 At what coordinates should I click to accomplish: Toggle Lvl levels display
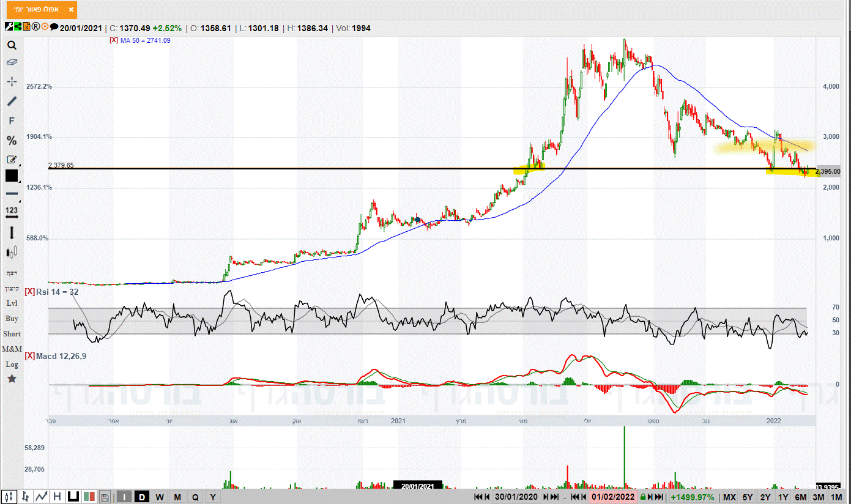tap(12, 303)
